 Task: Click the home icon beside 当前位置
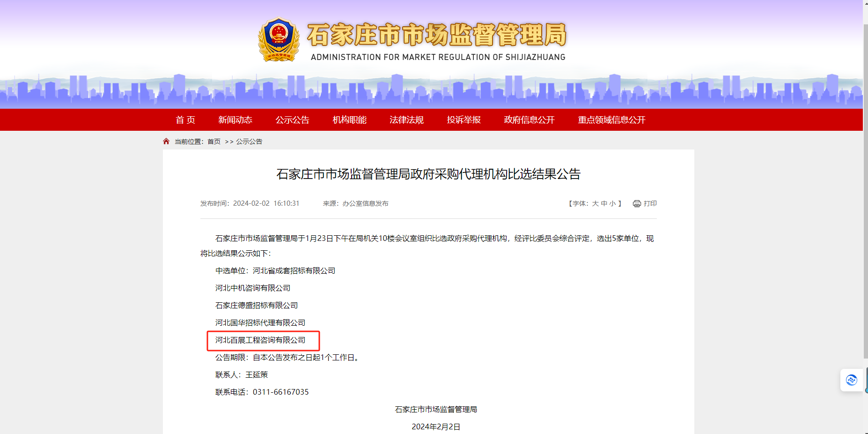[x=166, y=141]
